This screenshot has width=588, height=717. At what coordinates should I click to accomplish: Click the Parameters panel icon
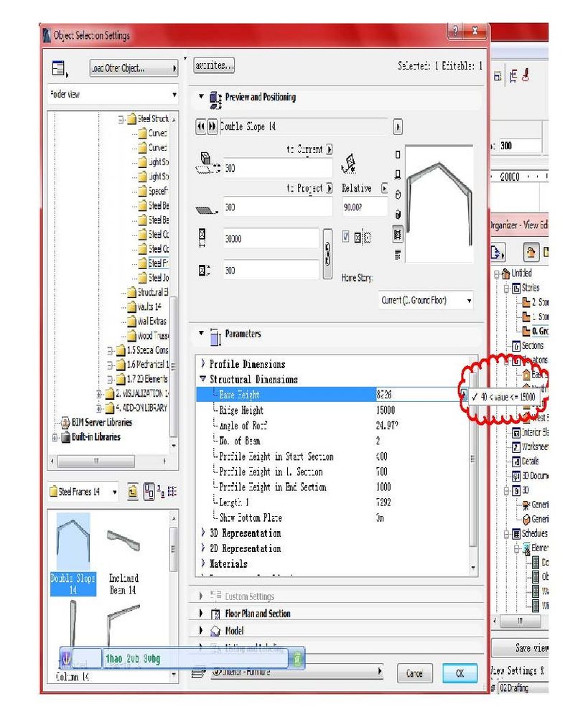(215, 337)
